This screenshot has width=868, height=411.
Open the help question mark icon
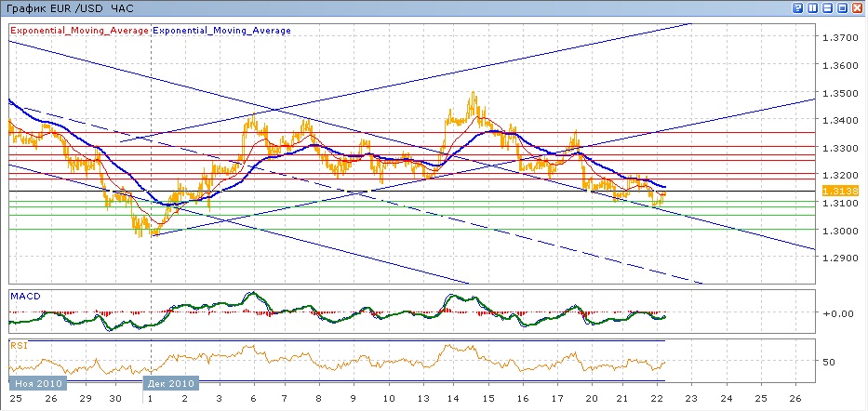(x=797, y=7)
